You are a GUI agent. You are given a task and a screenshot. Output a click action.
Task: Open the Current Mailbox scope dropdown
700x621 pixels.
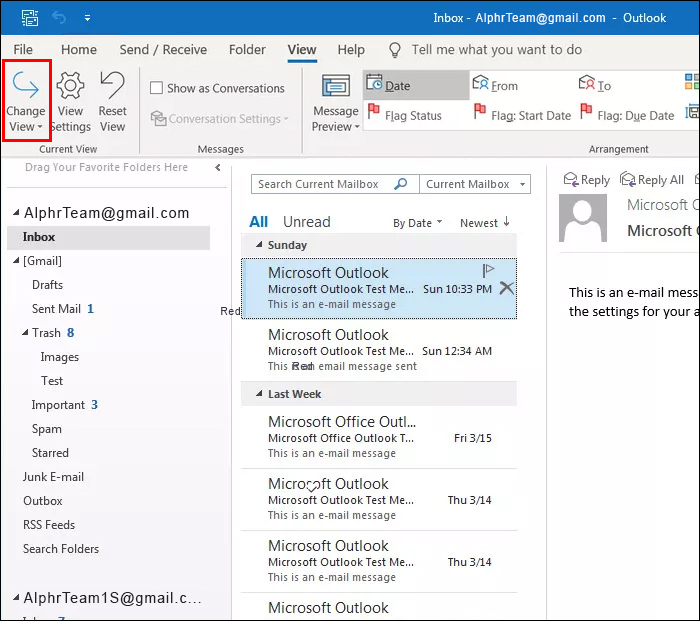pos(475,184)
